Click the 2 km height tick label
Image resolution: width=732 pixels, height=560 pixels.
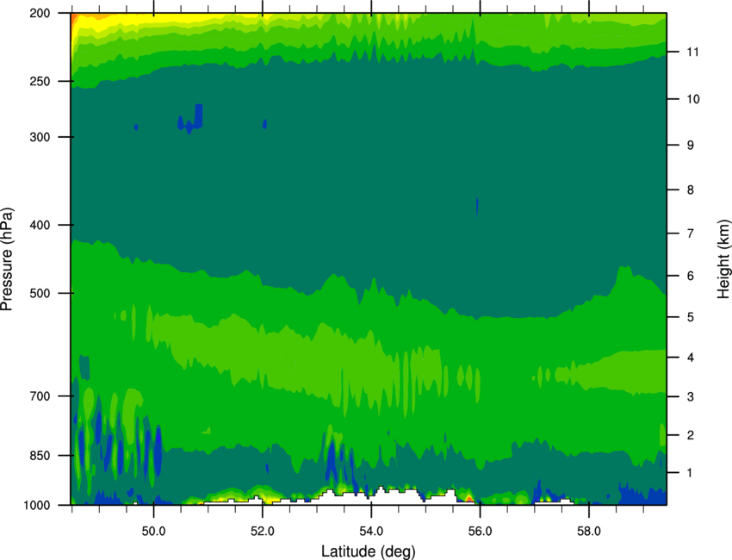coord(691,435)
